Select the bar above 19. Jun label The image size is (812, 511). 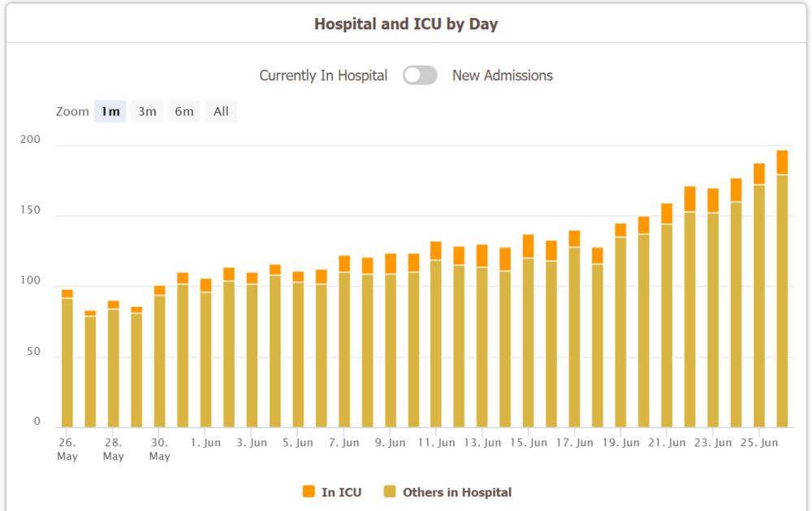[x=620, y=326]
